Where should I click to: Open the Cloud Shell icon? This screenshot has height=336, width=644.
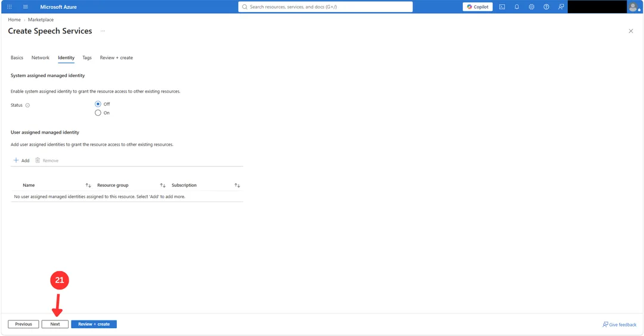tap(502, 7)
